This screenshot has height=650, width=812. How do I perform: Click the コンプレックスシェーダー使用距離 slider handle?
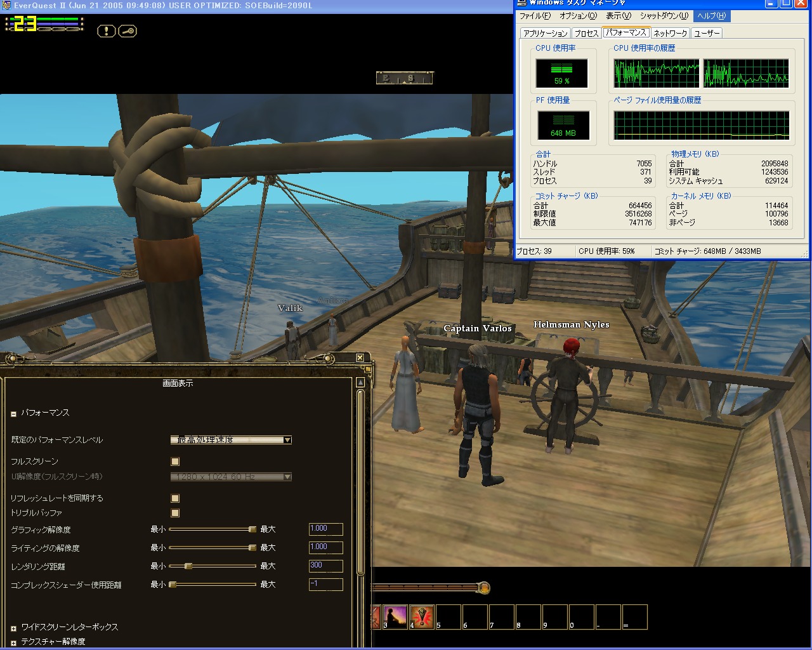tap(172, 585)
